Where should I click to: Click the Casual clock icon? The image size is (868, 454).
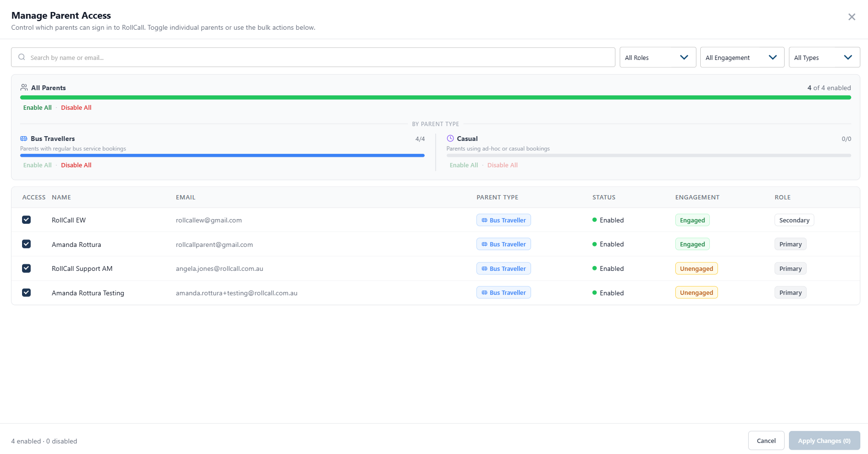[x=450, y=139]
